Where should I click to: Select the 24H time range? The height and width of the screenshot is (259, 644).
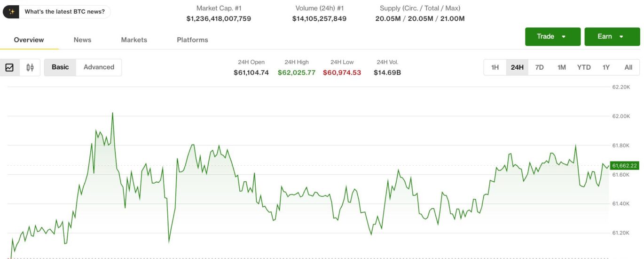[x=517, y=67]
